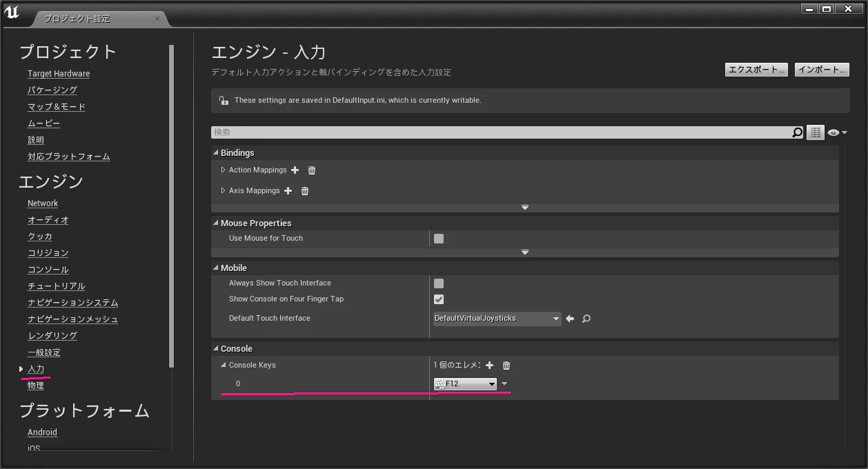Expand the Axis Mappings list
Viewport: 868px width, 469px height.
223,191
